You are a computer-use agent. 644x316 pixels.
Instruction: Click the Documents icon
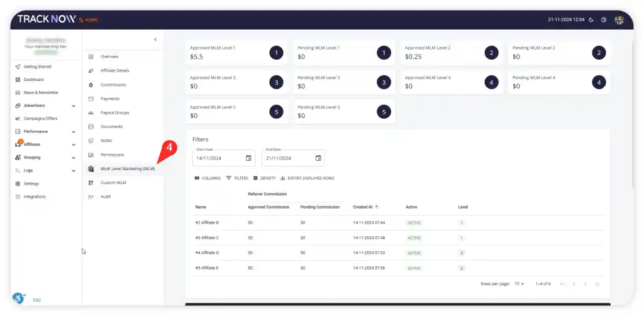[91, 127]
